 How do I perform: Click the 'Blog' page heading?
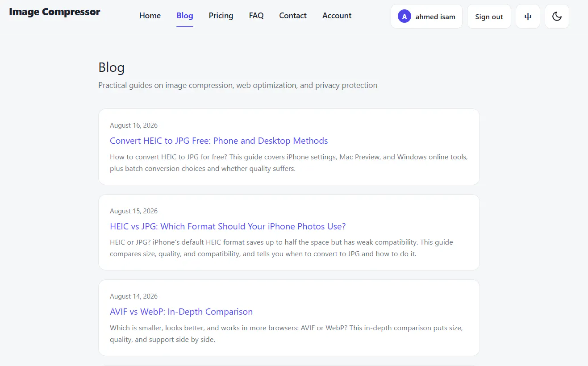[x=111, y=67]
